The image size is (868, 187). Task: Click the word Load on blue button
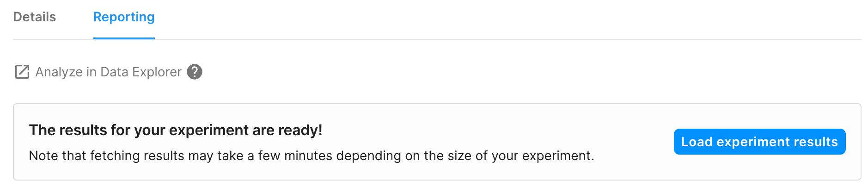pyautogui.click(x=697, y=142)
